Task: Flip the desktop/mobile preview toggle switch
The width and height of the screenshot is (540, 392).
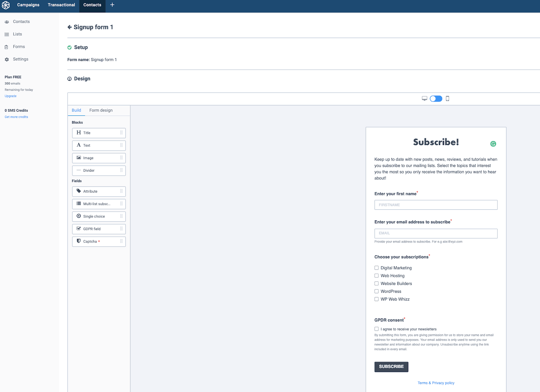Action: (x=436, y=99)
